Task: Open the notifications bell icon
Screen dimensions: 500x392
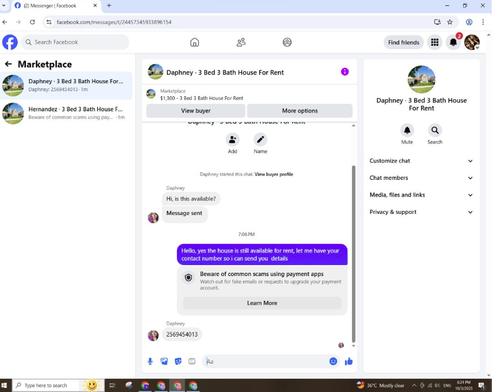Action: click(453, 42)
